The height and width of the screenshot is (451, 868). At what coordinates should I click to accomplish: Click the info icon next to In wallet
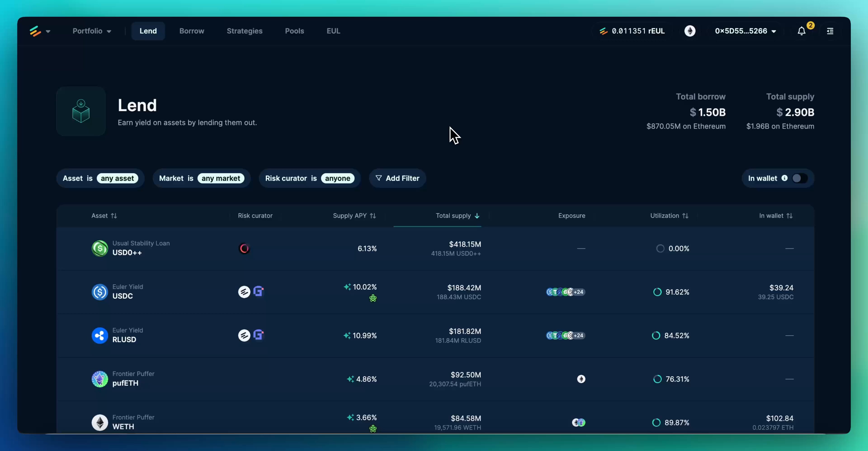coord(785,178)
